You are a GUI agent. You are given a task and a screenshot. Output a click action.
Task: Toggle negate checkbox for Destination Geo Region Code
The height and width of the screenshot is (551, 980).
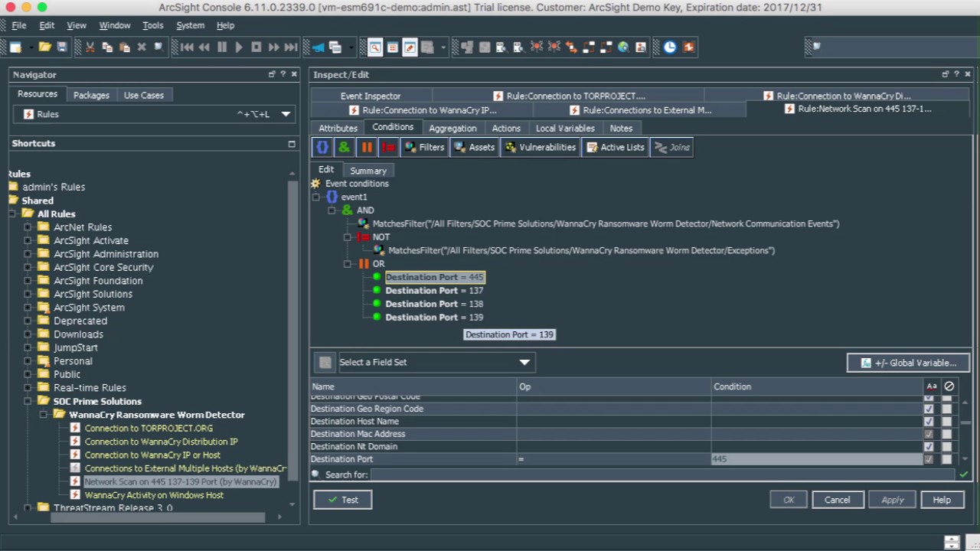point(947,409)
